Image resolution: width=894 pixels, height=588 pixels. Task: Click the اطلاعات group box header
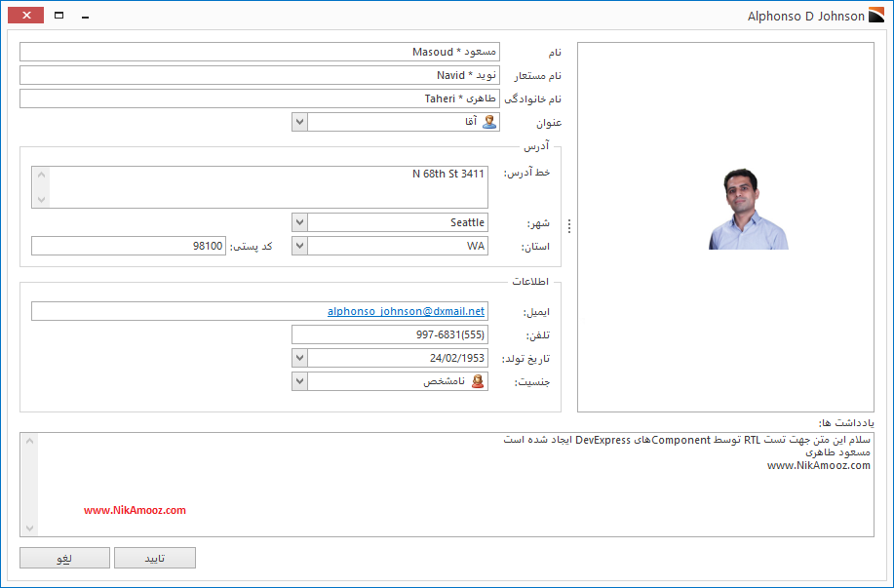click(x=530, y=282)
